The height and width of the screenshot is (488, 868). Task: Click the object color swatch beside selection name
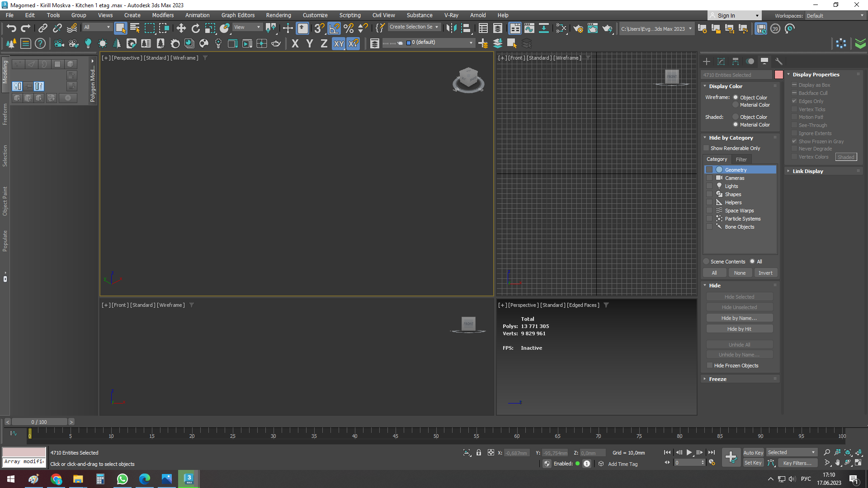(x=778, y=75)
